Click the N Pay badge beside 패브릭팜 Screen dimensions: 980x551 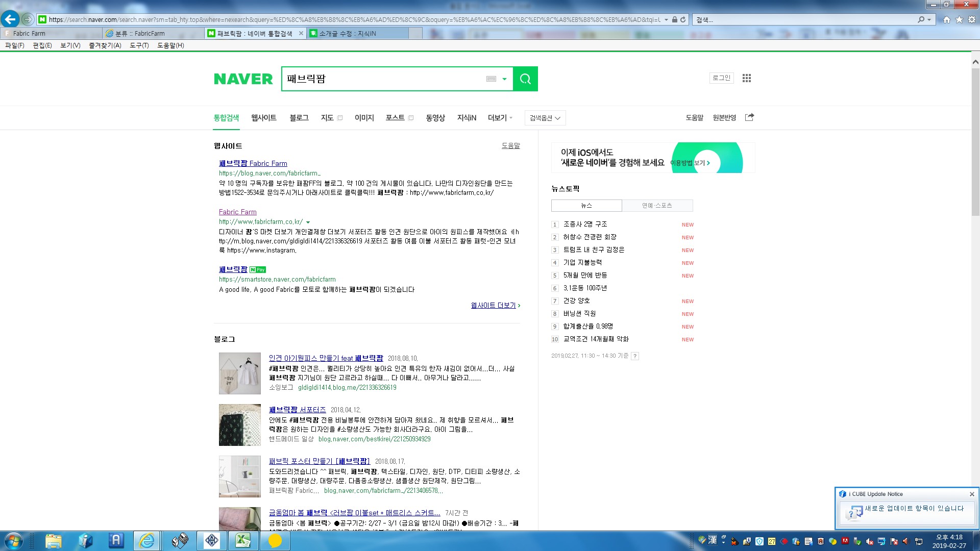tap(258, 269)
